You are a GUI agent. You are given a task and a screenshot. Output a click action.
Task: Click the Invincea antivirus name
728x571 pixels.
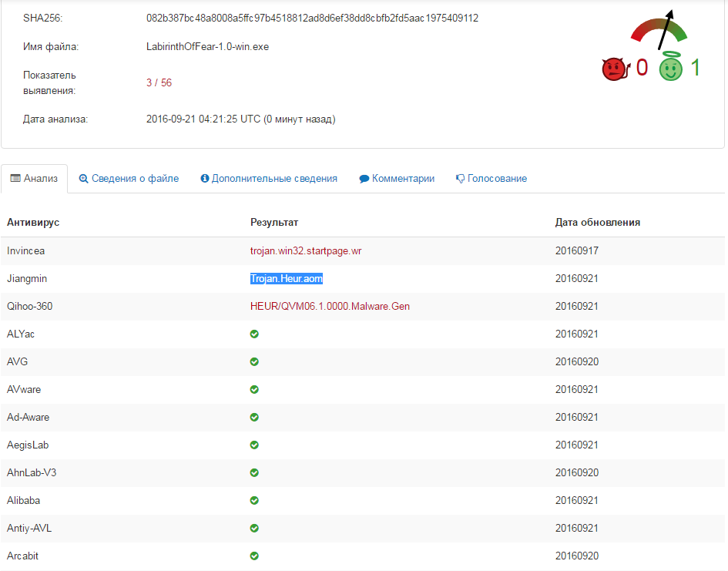tap(25, 250)
